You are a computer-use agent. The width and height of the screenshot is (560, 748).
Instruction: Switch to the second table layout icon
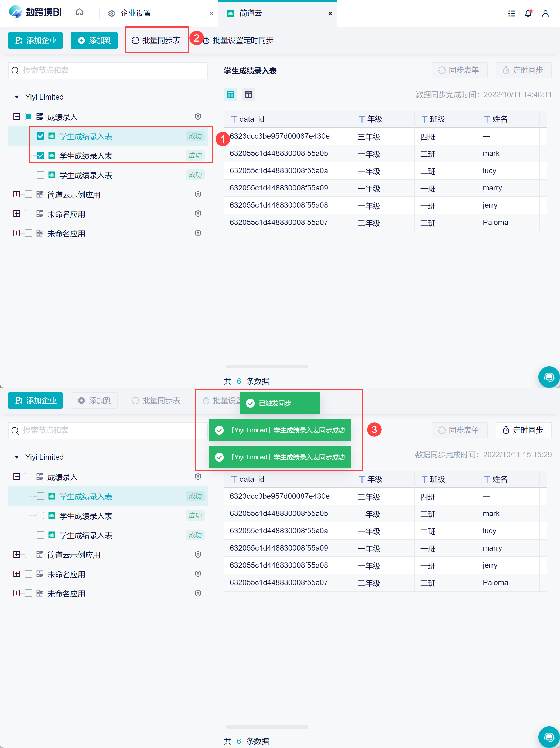248,95
